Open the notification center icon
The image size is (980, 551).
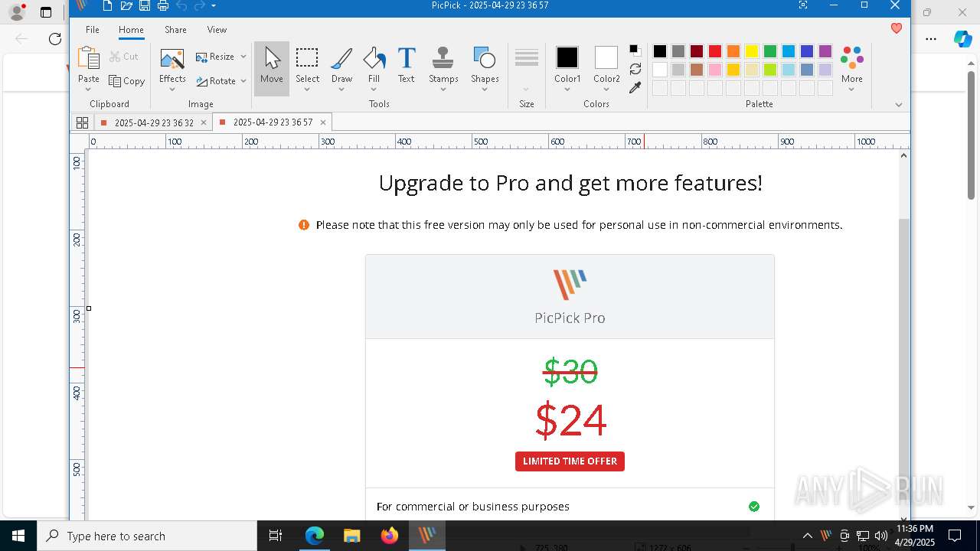955,536
